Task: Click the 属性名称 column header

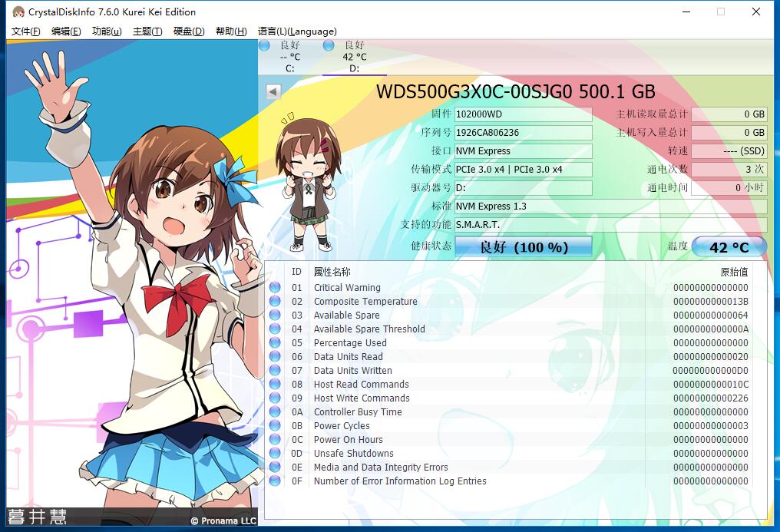Action: (332, 272)
